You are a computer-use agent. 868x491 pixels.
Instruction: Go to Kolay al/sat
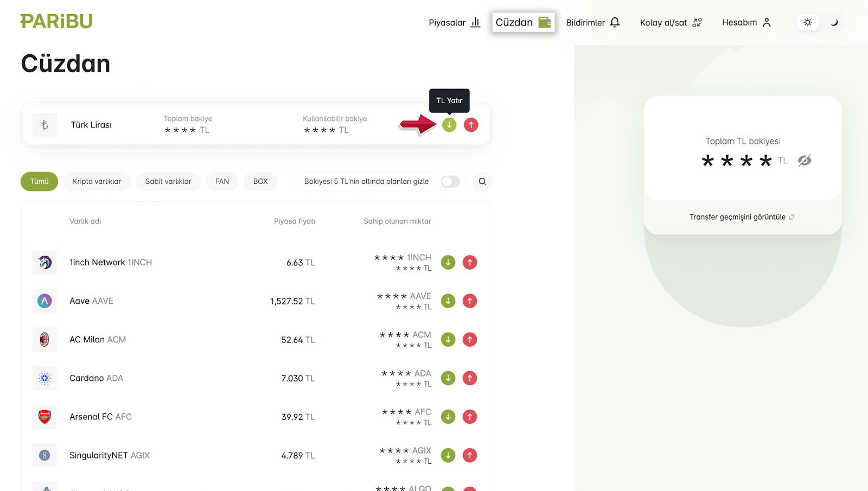pos(671,22)
